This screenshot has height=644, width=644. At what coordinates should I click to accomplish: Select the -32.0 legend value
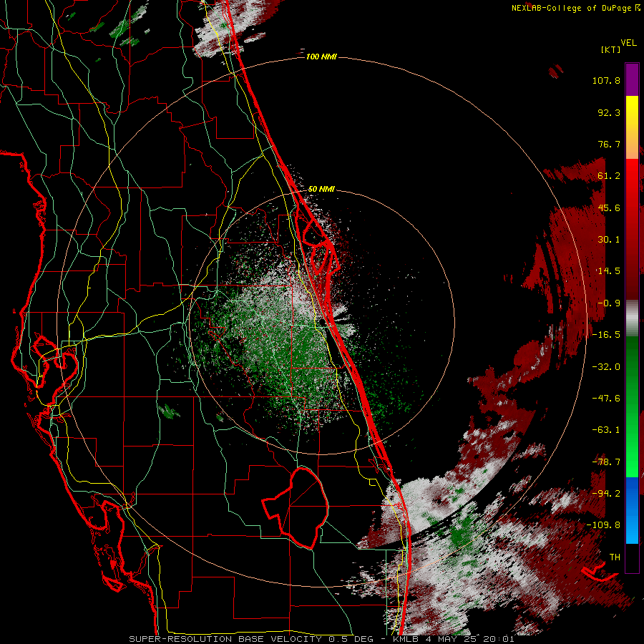pos(606,367)
